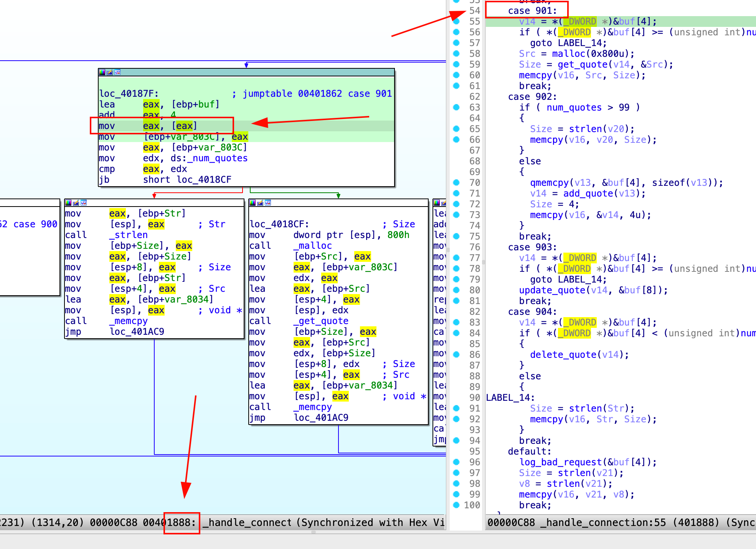Screen dimensions: 756x549
Task: Click log_bad_request call on line 96
Action: tap(560, 462)
